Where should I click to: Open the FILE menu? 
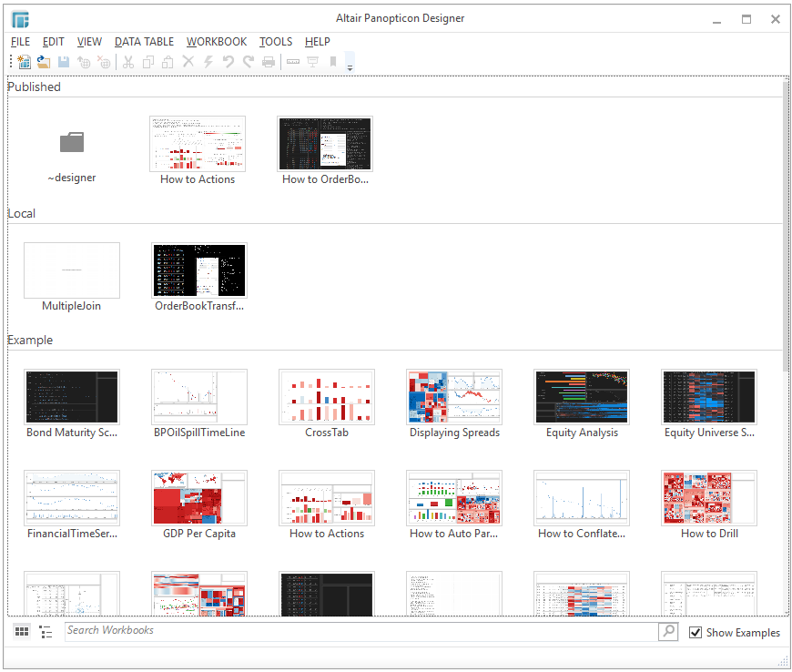[x=20, y=41]
